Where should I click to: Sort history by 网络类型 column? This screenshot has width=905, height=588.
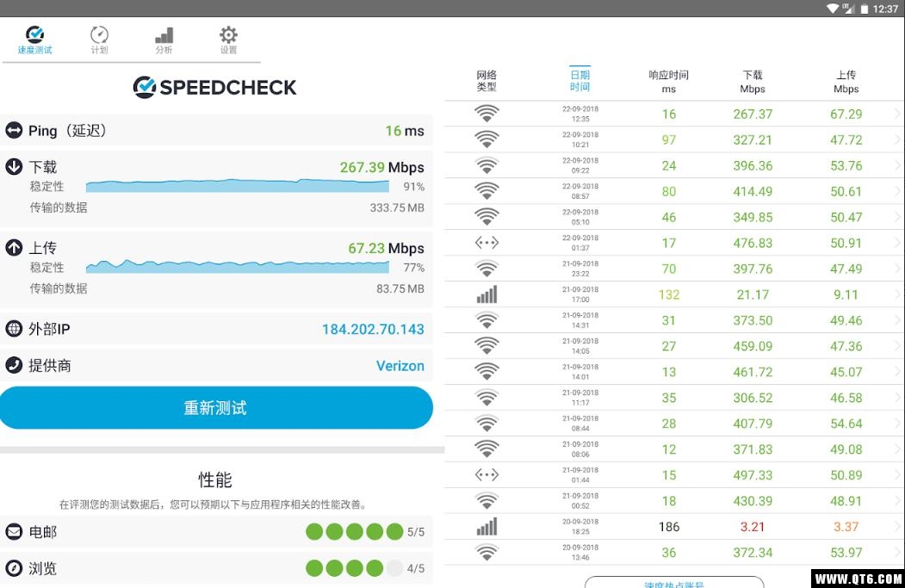click(x=487, y=81)
